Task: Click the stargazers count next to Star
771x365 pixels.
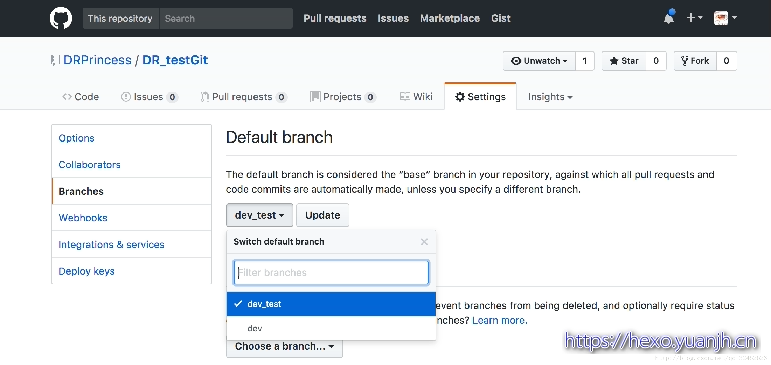Action: pyautogui.click(x=656, y=61)
